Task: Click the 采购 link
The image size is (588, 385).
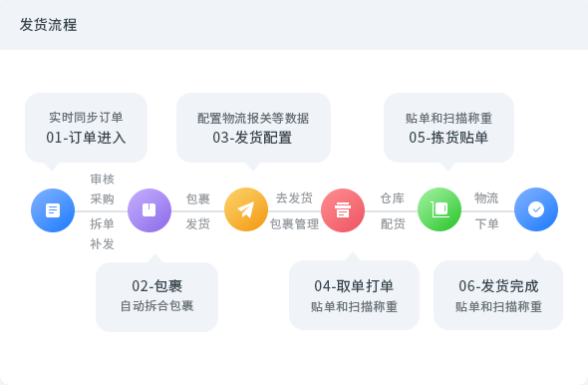Action: tap(102, 198)
